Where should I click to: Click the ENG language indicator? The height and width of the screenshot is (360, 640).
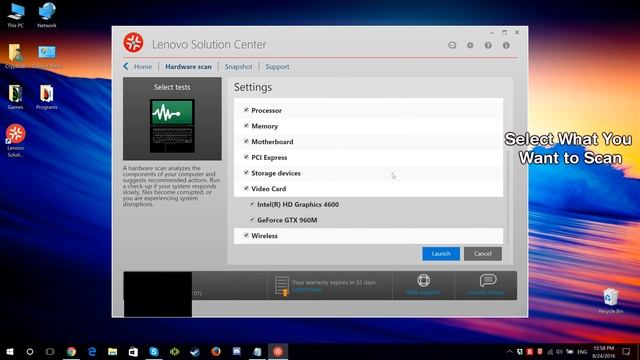tap(582, 351)
